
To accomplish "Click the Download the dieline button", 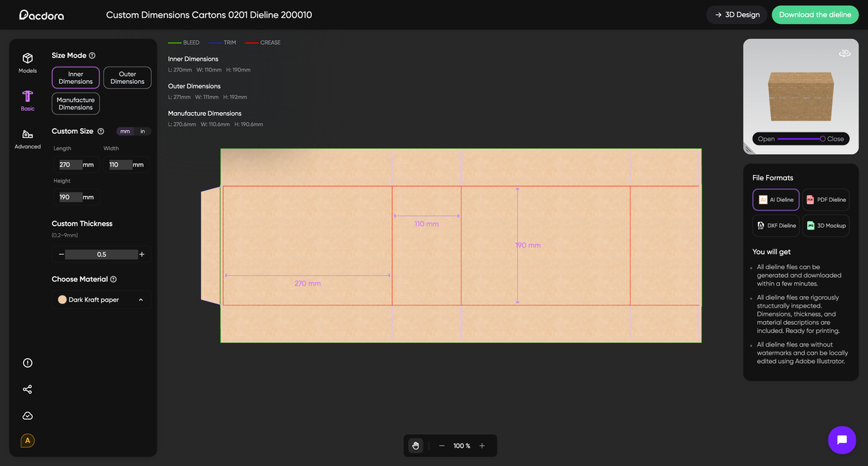I will (814, 14).
